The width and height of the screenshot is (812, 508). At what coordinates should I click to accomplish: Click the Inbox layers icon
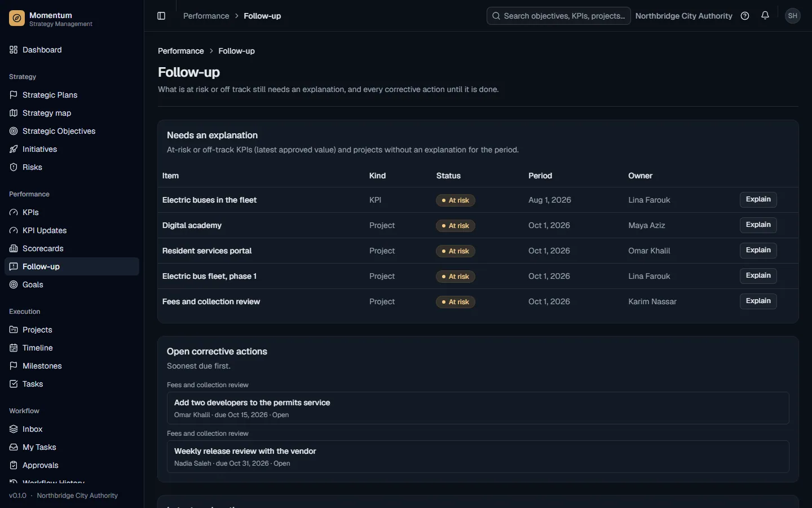coord(14,429)
